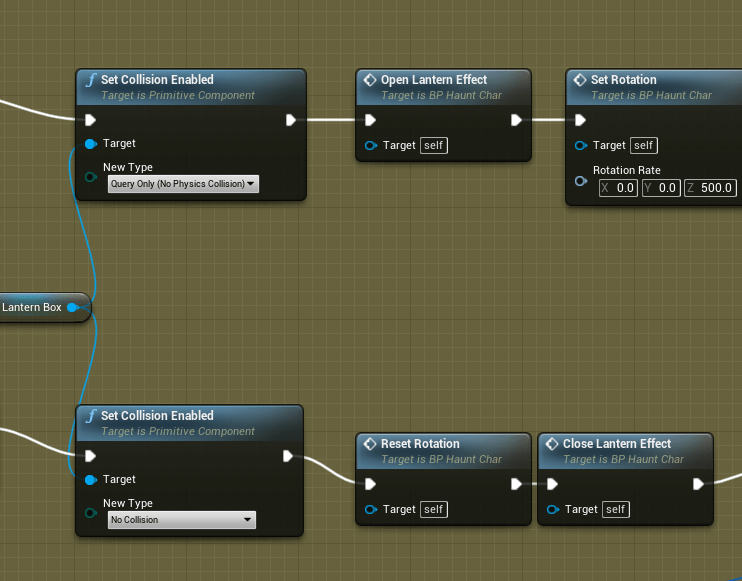This screenshot has height=581, width=742.
Task: Select the Reset Rotation node title
Action: 420,444
